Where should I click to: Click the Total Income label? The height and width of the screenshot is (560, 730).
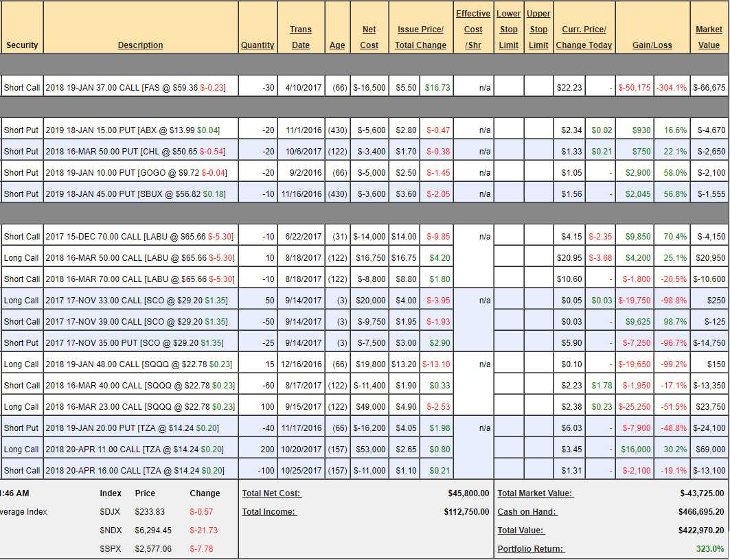[269, 512]
